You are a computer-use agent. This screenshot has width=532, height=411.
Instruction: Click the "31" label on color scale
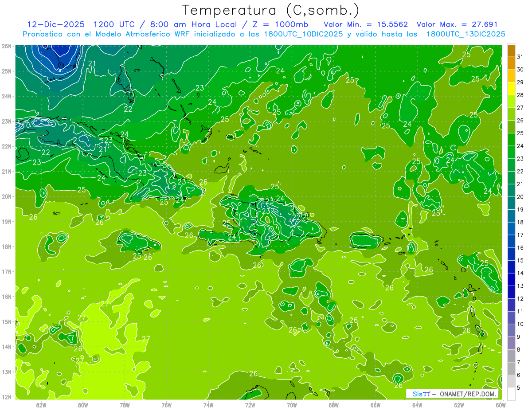coord(520,57)
